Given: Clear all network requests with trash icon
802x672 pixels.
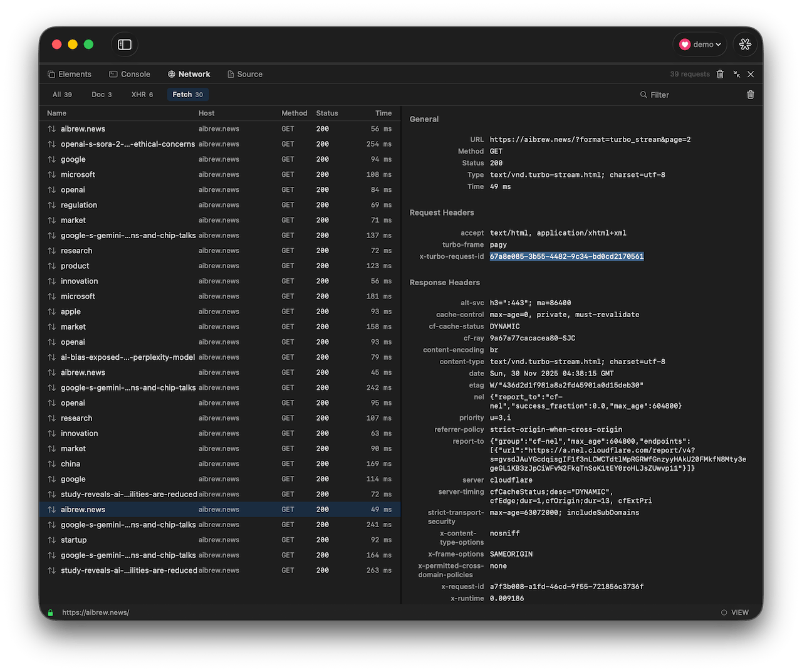Looking at the screenshot, I should click(719, 74).
